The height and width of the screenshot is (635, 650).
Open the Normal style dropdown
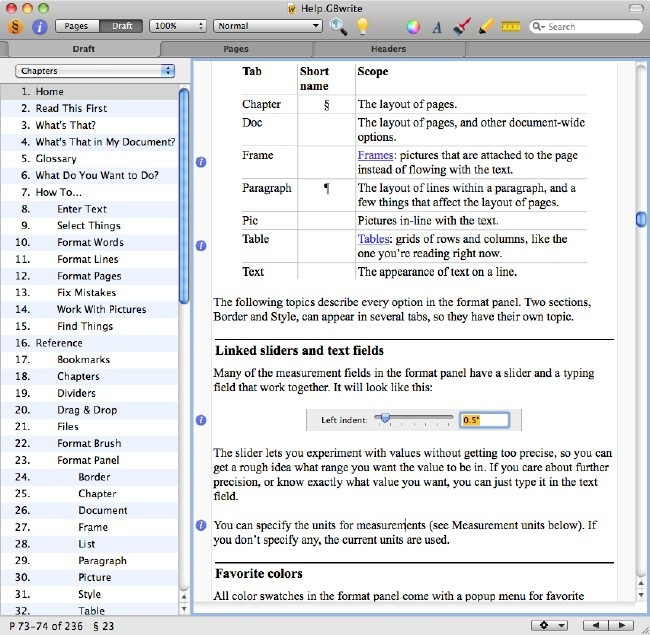[x=267, y=26]
